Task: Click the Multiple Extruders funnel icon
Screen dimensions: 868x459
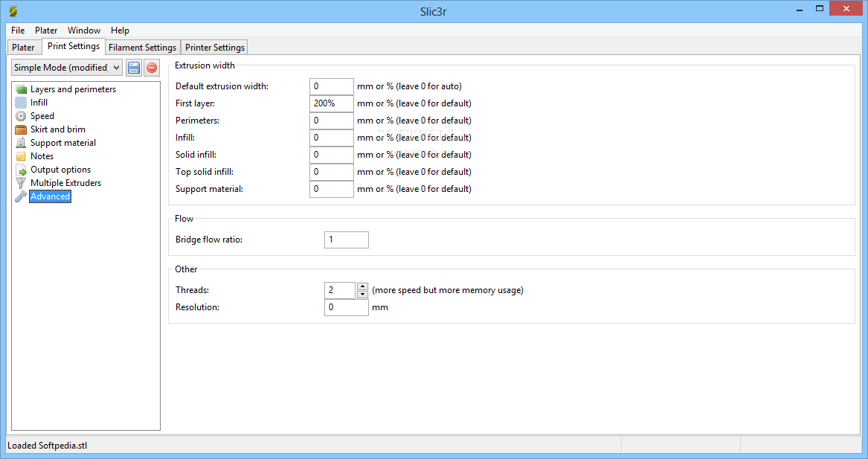Action: (21, 183)
